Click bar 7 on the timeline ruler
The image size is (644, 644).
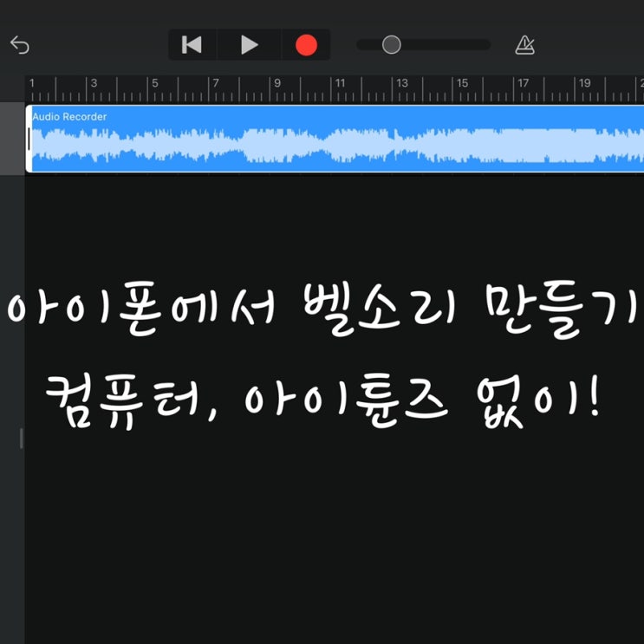(216, 83)
